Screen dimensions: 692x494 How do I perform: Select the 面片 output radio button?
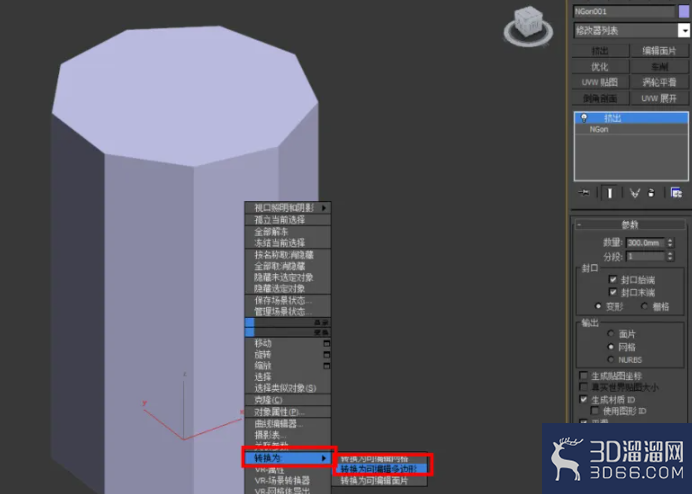click(611, 334)
